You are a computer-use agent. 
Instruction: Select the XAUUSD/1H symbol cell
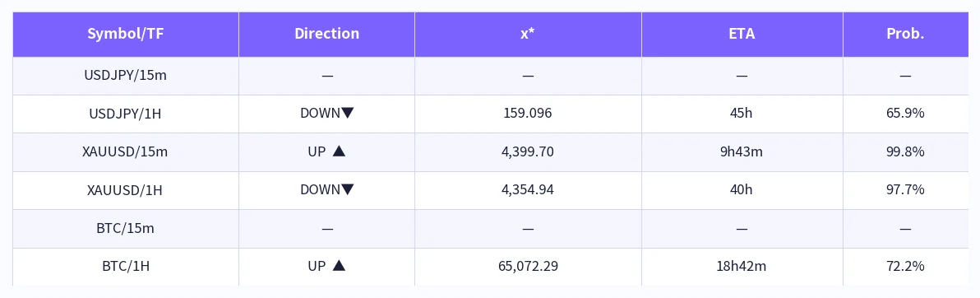click(x=126, y=190)
